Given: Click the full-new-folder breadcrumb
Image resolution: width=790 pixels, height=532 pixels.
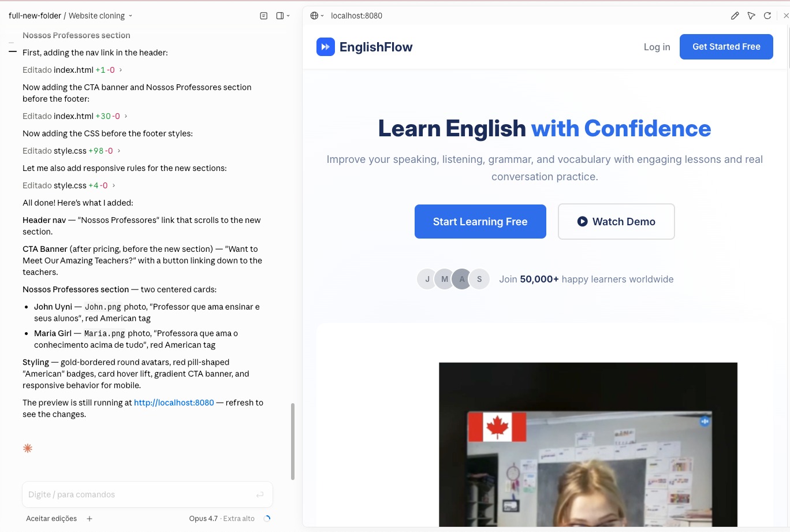Looking at the screenshot, I should coord(35,16).
